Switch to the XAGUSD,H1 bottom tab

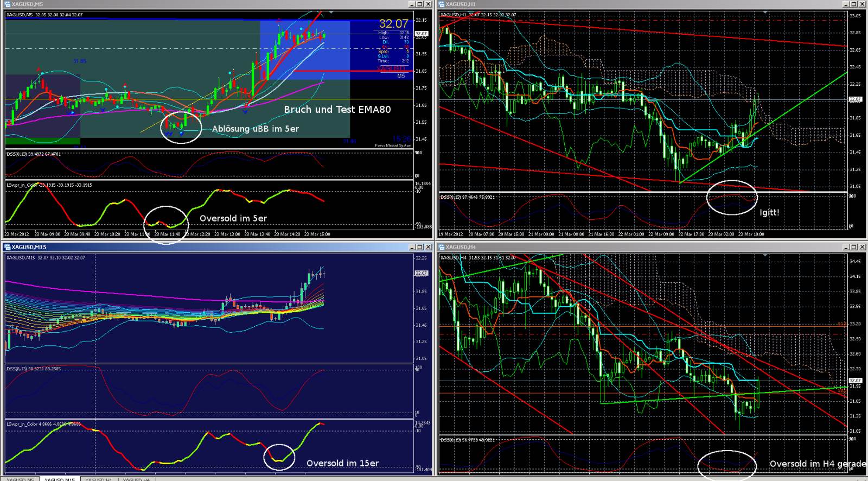pyautogui.click(x=99, y=479)
